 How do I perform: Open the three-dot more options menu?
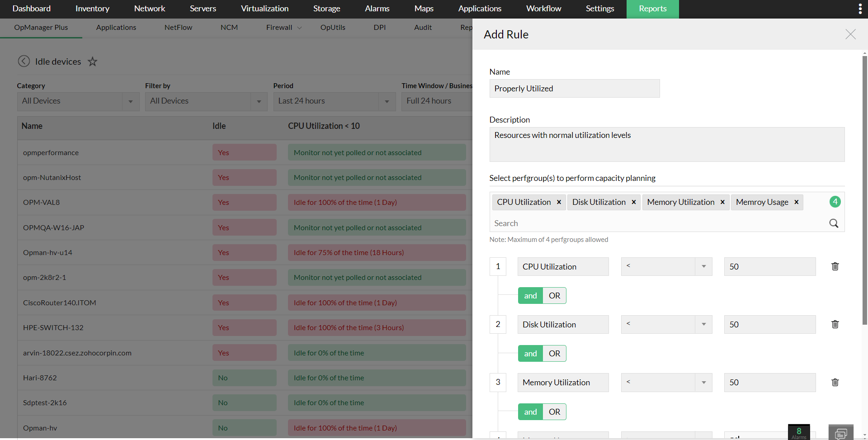click(860, 9)
